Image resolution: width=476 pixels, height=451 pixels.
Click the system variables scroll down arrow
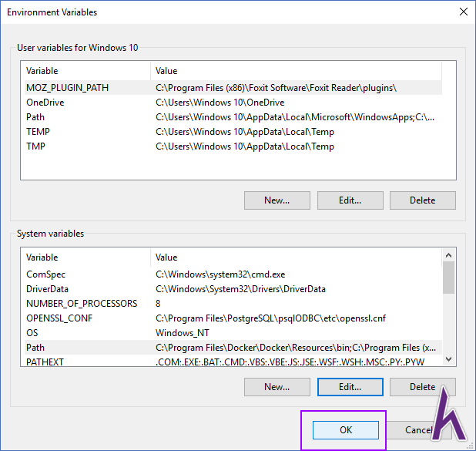pos(449,359)
